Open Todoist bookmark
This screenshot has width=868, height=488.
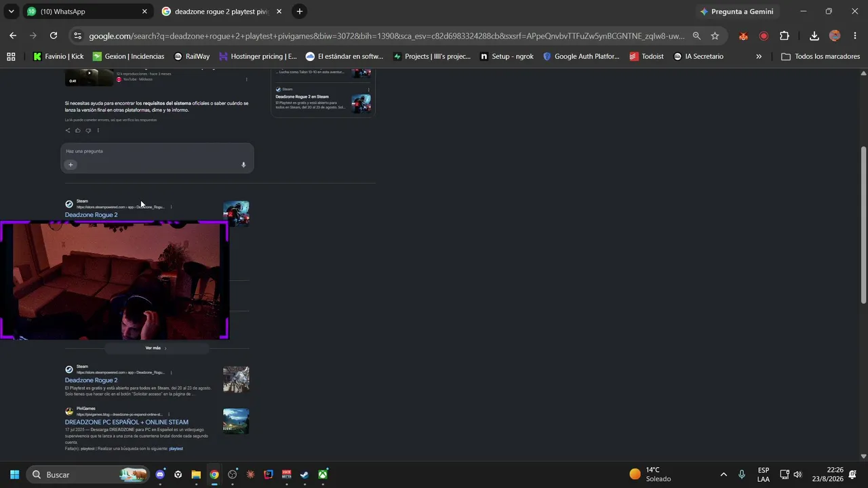click(646, 56)
